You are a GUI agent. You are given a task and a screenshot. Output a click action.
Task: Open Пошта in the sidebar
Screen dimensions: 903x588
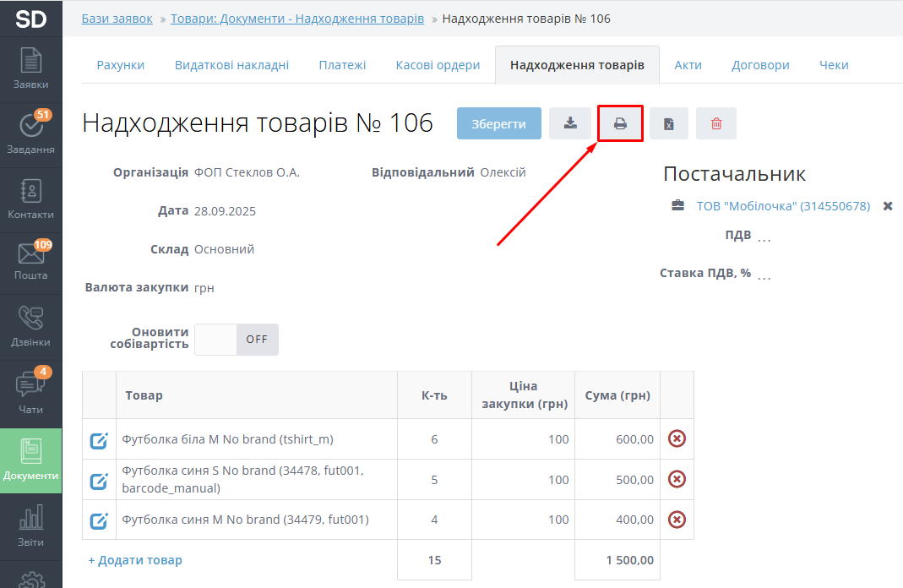coord(31,260)
